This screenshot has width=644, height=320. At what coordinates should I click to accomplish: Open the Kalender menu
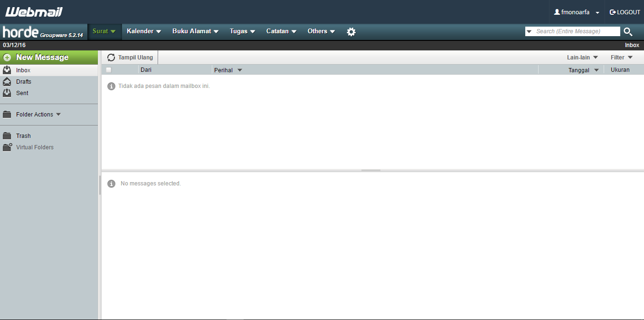pos(141,31)
